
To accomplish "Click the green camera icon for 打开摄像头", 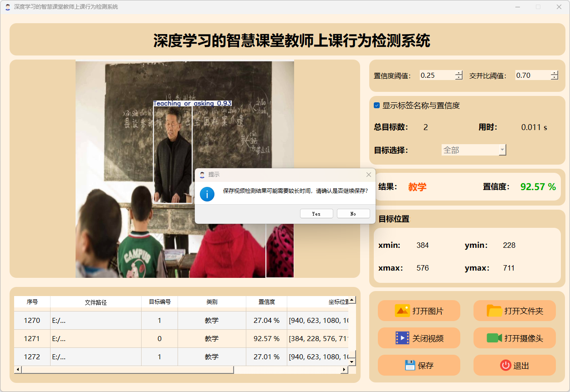I will point(494,338).
